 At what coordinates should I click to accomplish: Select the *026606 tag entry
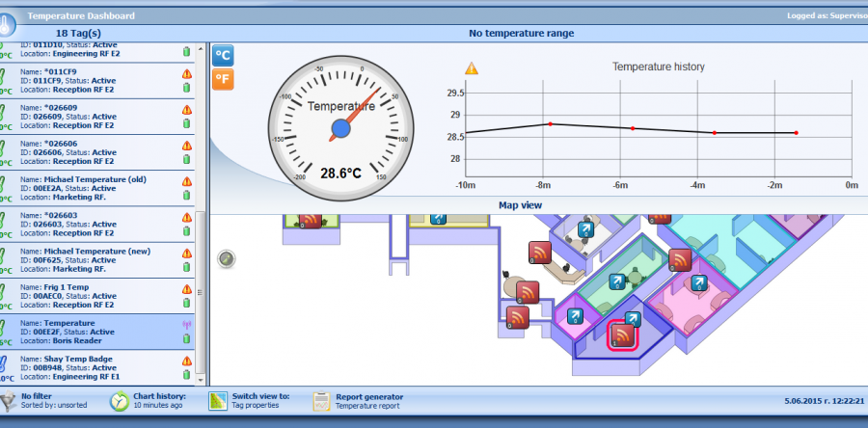tap(98, 152)
